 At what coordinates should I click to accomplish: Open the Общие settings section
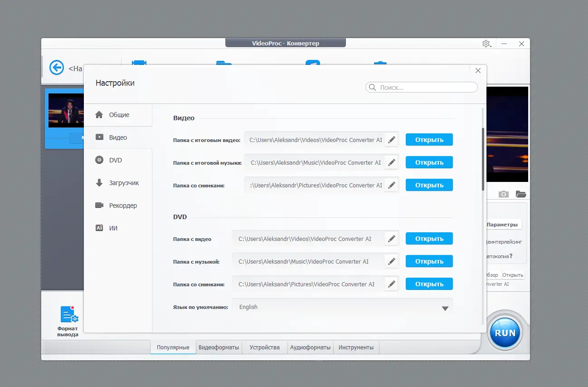118,115
